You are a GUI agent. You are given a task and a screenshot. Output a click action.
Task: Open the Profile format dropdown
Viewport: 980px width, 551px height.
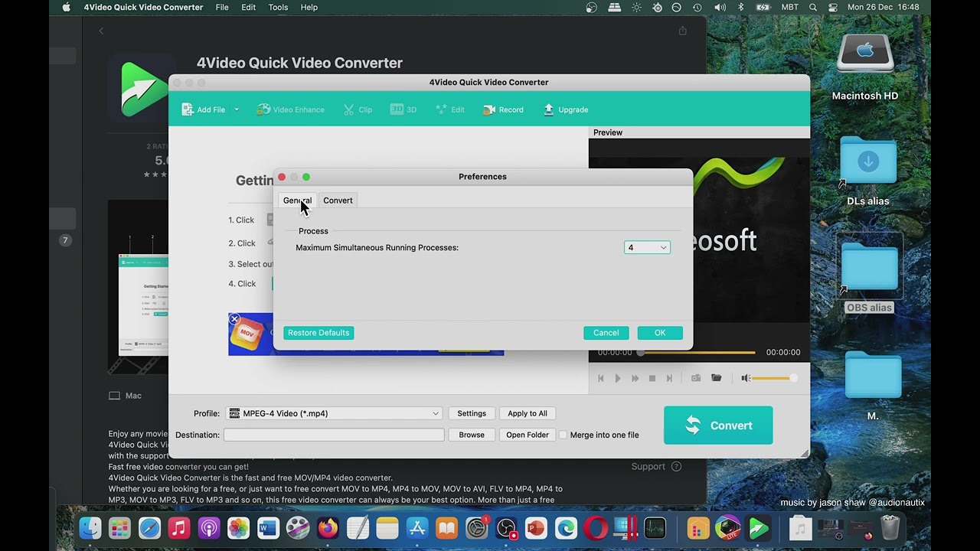tap(334, 413)
